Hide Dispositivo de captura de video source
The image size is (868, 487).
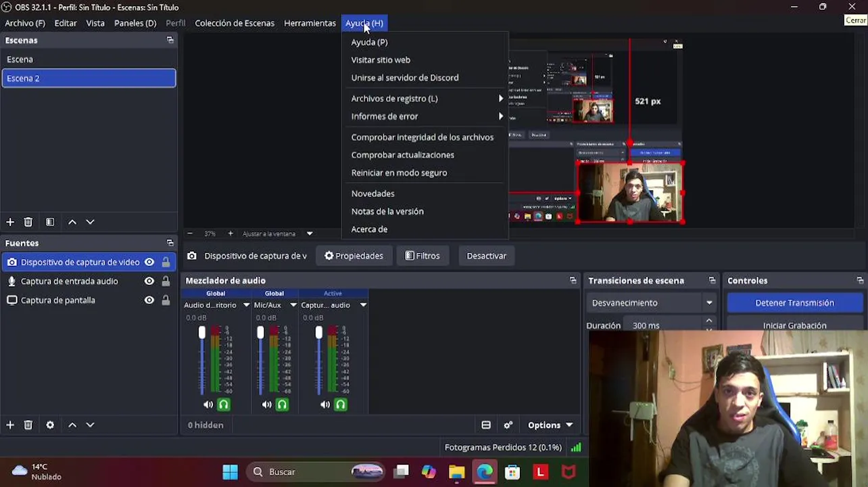click(149, 262)
